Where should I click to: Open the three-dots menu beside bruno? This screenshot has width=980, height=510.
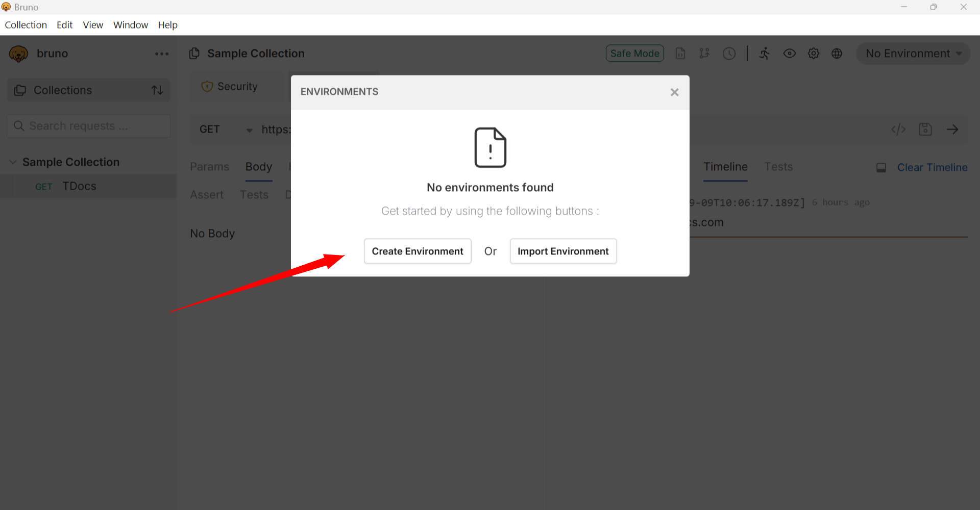point(162,54)
